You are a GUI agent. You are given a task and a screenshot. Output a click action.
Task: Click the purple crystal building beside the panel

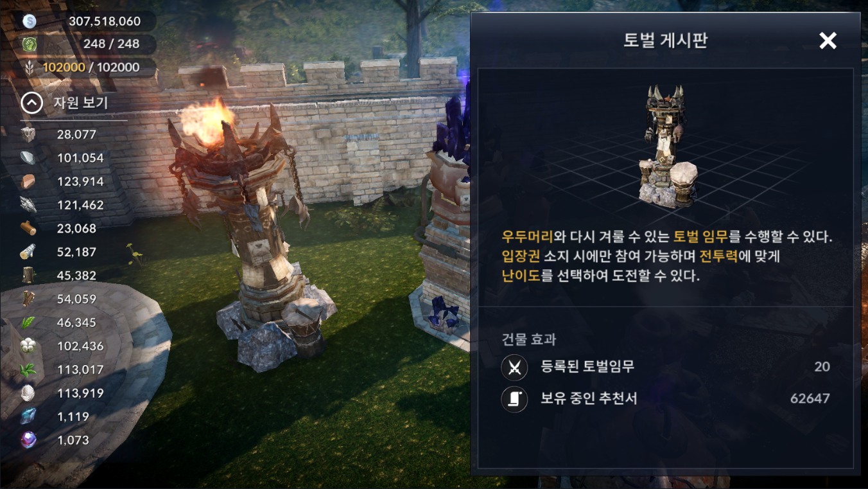tap(443, 218)
